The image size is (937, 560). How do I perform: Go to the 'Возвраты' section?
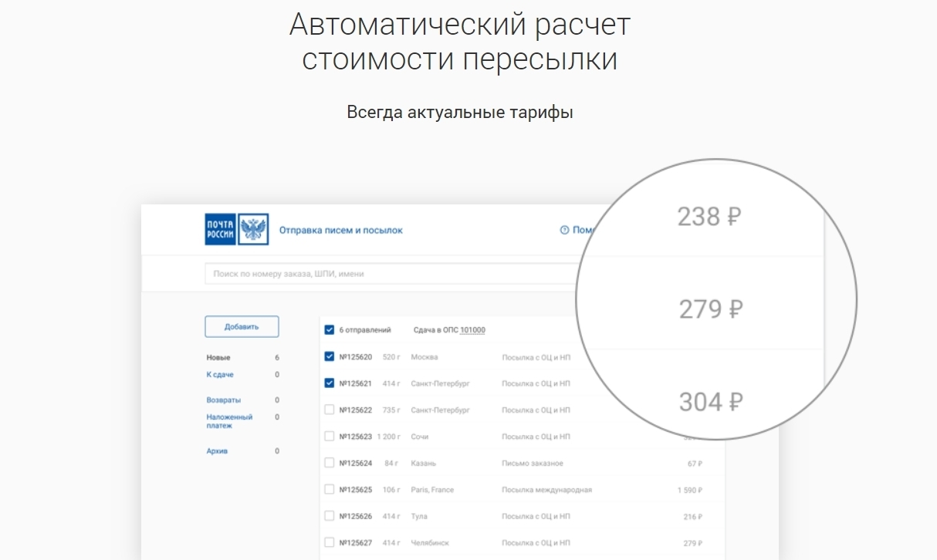(223, 400)
